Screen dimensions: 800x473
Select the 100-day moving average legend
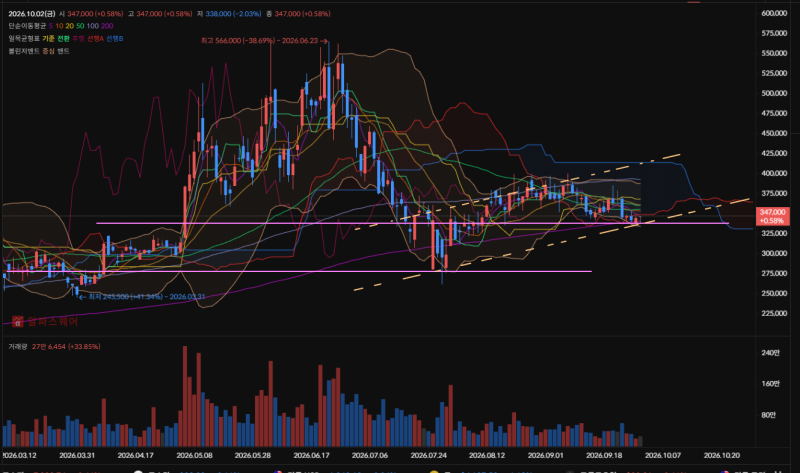(x=92, y=26)
